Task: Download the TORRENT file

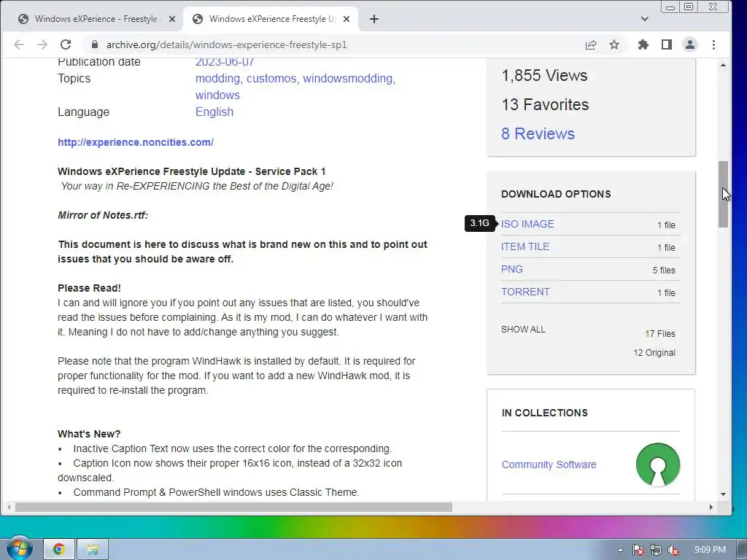Action: [525, 292]
